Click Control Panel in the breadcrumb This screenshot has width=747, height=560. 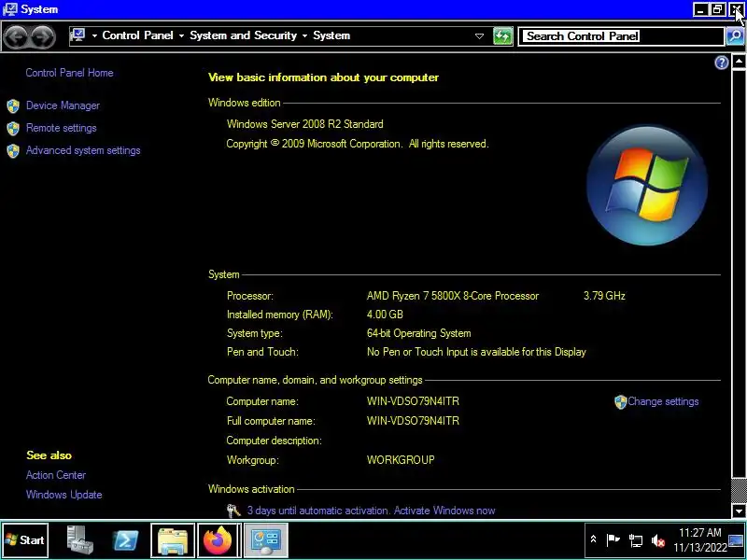[x=137, y=35]
